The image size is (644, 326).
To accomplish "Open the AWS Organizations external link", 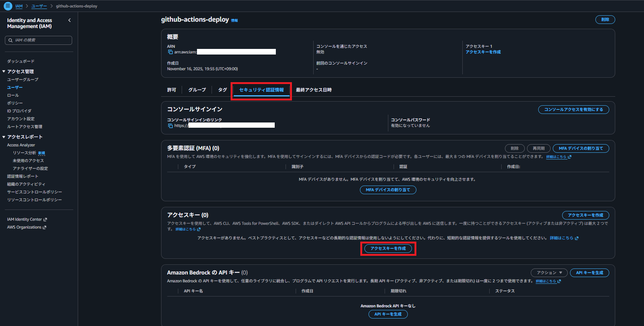I will coord(27,227).
